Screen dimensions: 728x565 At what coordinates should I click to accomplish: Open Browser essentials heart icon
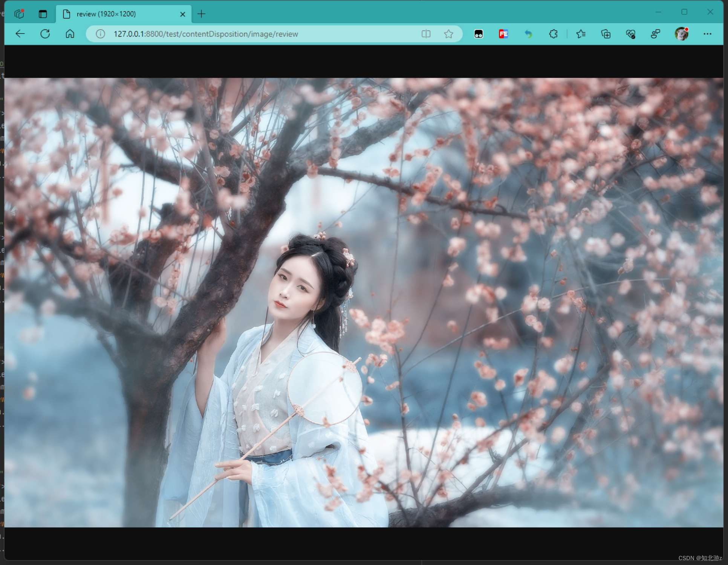click(x=631, y=34)
